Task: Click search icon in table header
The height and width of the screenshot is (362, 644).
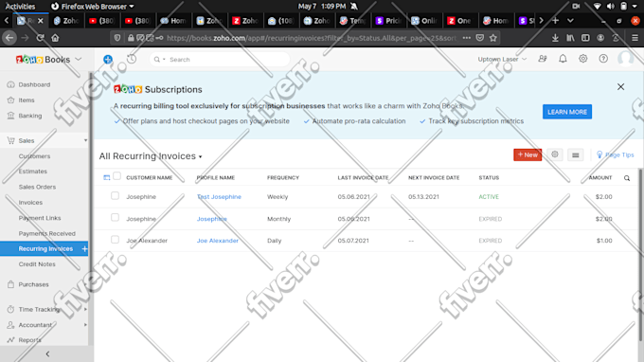Action: click(627, 178)
